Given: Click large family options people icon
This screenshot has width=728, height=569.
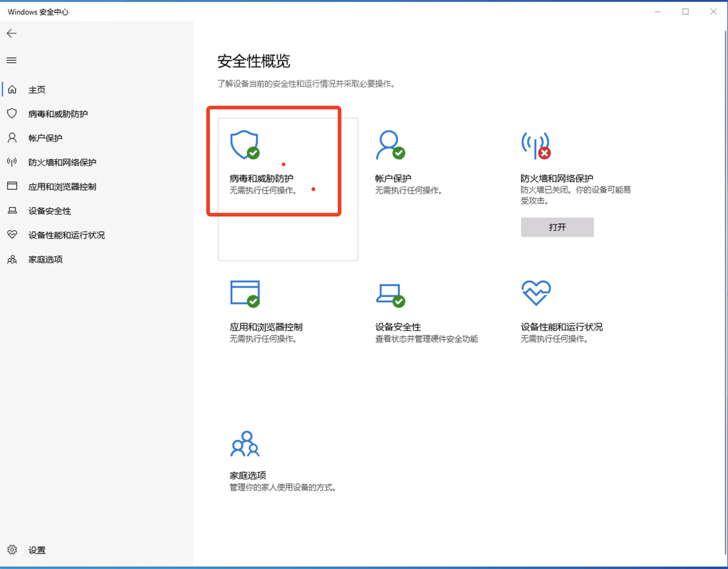Looking at the screenshot, I should [x=245, y=444].
